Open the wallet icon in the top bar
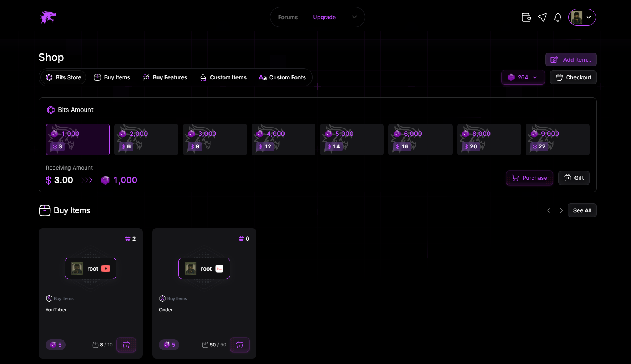 [526, 17]
